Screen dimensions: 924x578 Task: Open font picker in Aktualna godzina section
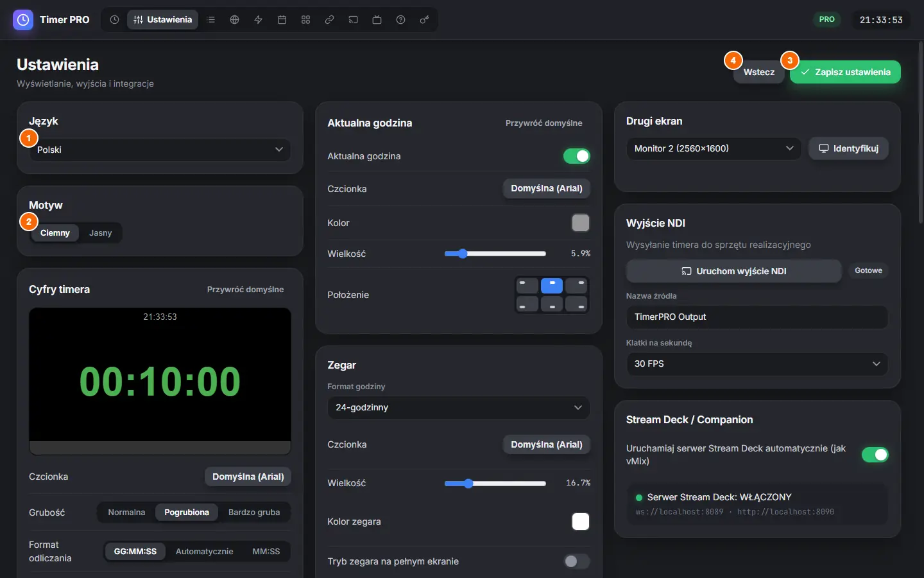547,188
